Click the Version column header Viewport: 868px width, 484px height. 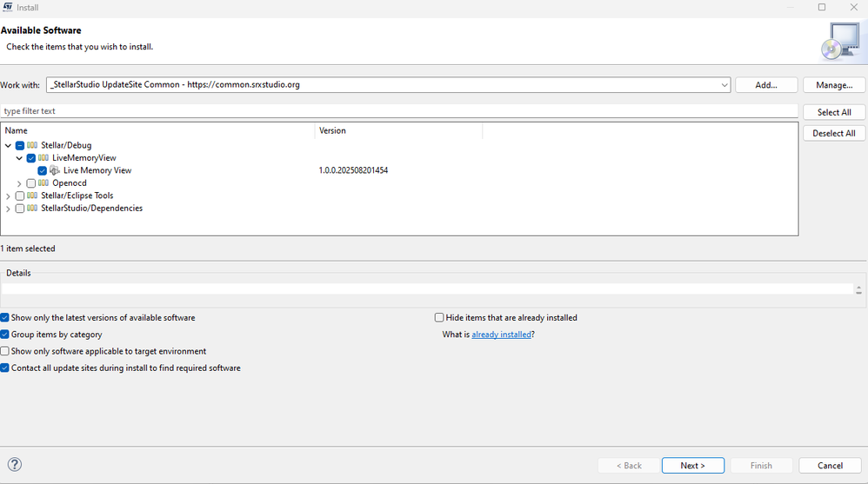tap(398, 130)
